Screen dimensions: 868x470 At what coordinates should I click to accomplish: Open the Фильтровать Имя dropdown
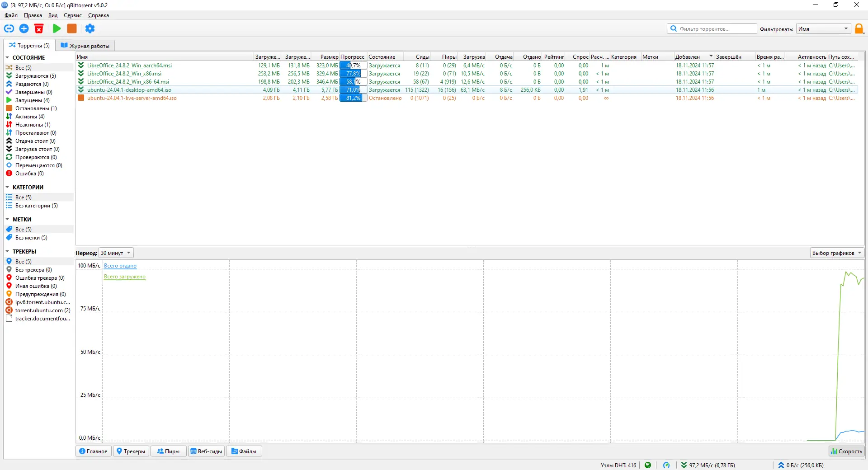[823, 29]
